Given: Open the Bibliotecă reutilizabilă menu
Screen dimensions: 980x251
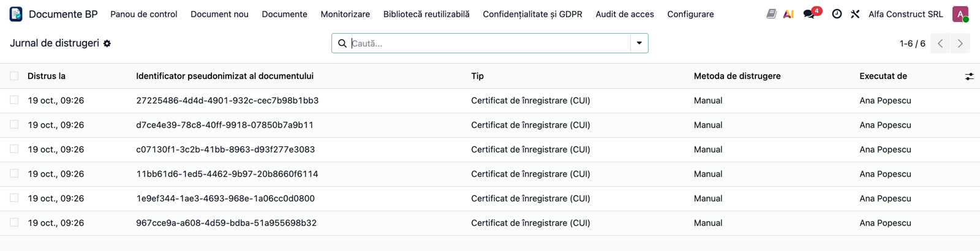Looking at the screenshot, I should (x=426, y=14).
